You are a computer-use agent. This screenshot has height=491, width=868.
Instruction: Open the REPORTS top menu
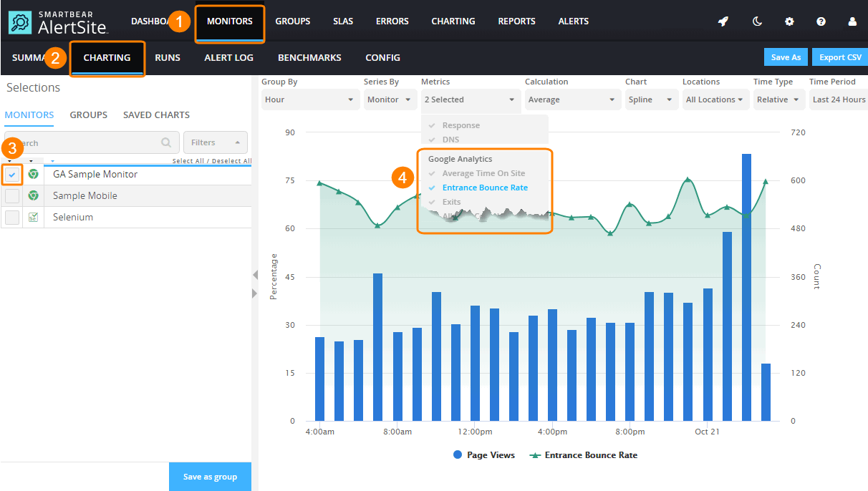click(x=517, y=21)
